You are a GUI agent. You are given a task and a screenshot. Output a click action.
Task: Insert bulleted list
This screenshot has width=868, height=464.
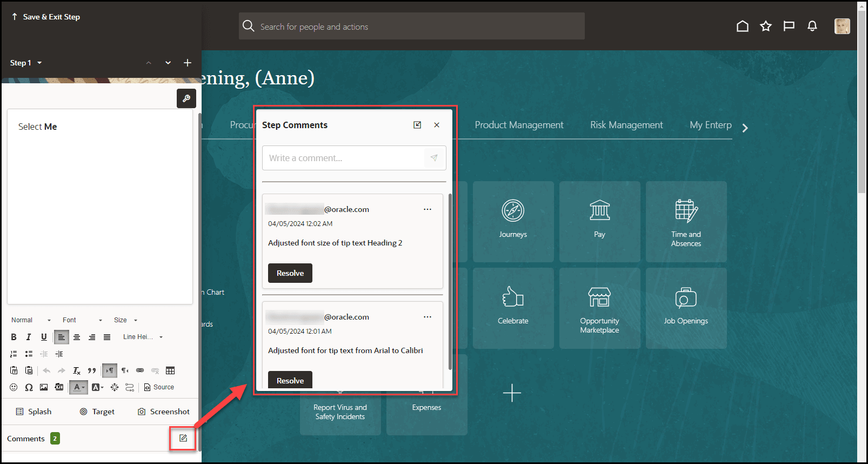coord(29,354)
